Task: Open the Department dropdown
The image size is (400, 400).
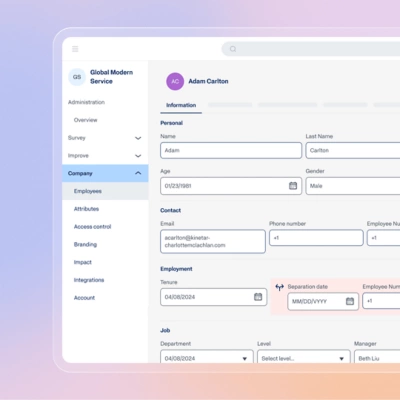Action: point(207,357)
